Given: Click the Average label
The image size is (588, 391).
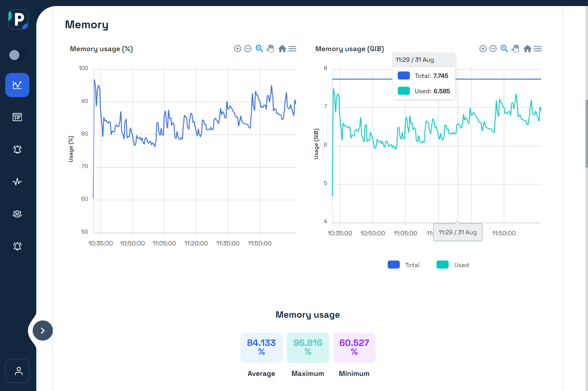Looking at the screenshot, I should pyautogui.click(x=261, y=374).
